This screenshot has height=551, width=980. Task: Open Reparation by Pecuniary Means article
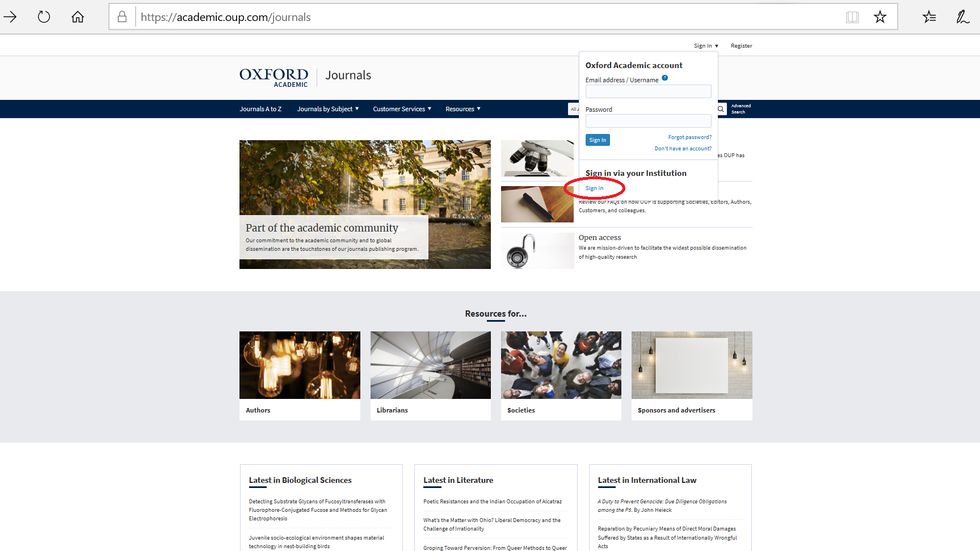667,537
